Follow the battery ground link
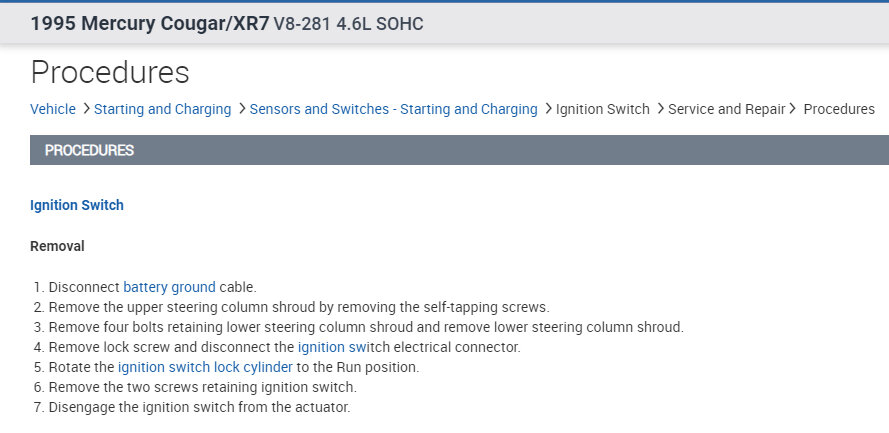This screenshot has height=433, width=889. coord(169,287)
